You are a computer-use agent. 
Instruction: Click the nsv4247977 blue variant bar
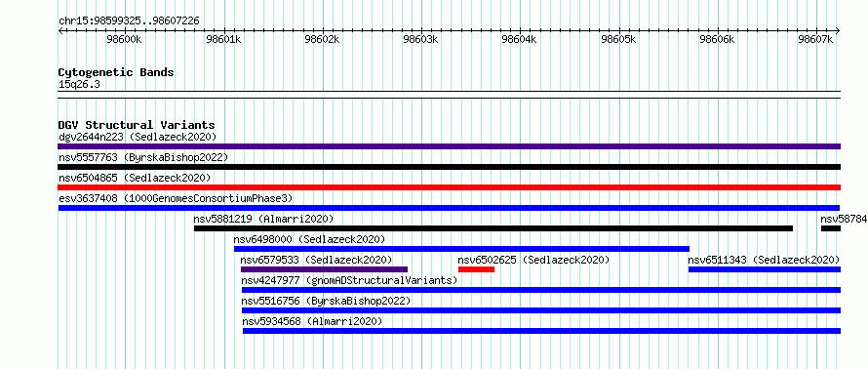pyautogui.click(x=541, y=290)
